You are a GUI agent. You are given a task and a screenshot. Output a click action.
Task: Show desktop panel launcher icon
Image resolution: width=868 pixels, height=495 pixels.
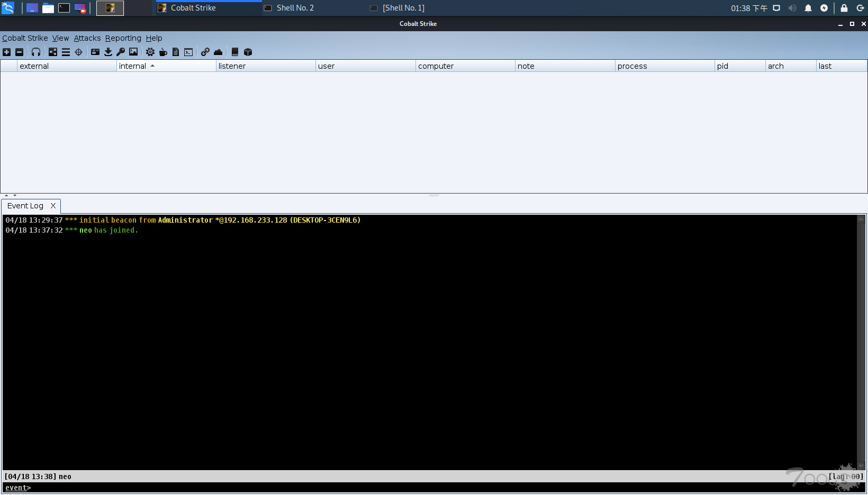coord(32,8)
